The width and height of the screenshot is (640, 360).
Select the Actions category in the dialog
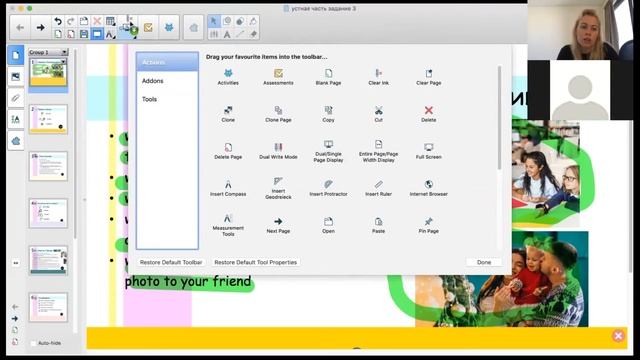(167, 62)
